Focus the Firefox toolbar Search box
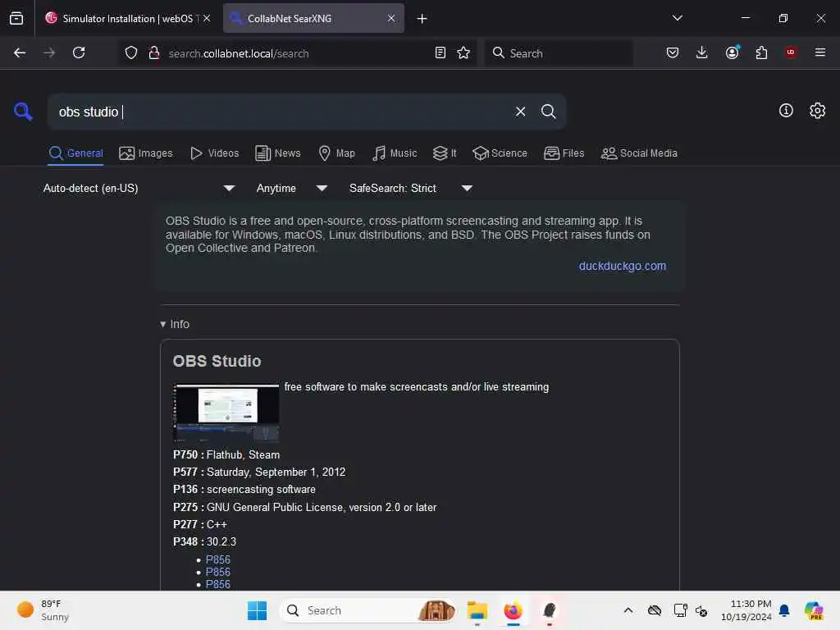Viewport: 840px width, 630px height. tap(558, 53)
